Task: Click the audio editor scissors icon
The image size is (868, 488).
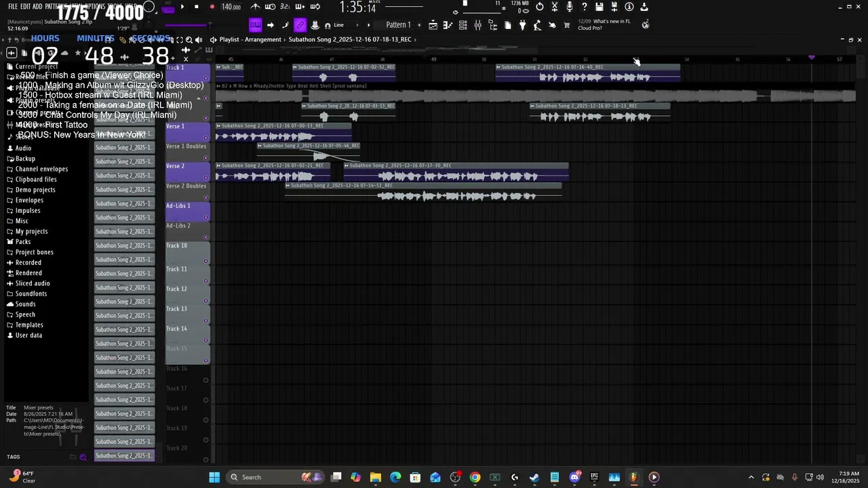Action: click(x=555, y=7)
